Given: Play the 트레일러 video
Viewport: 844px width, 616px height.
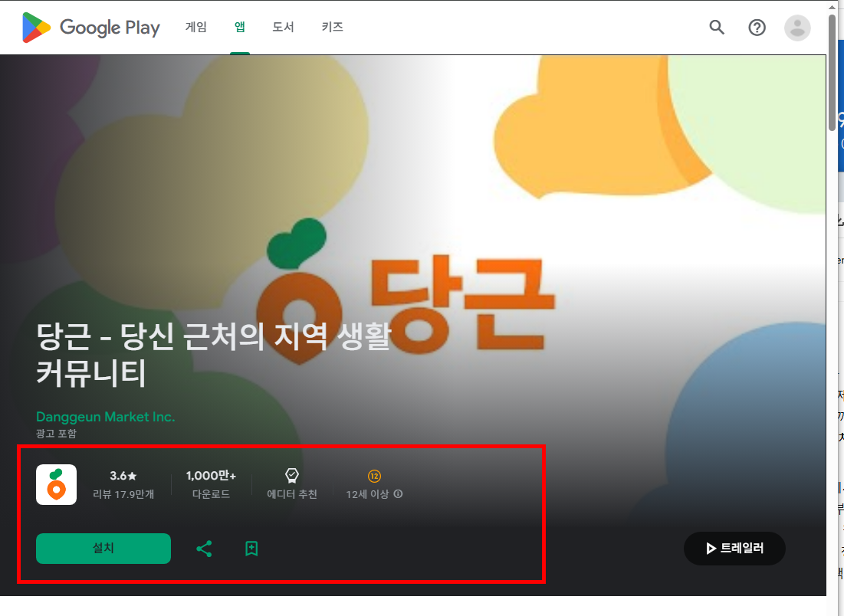Looking at the screenshot, I should tap(734, 549).
